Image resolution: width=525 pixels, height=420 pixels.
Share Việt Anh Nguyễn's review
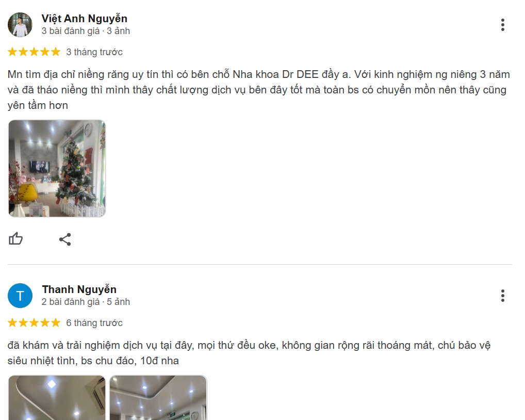coord(65,239)
